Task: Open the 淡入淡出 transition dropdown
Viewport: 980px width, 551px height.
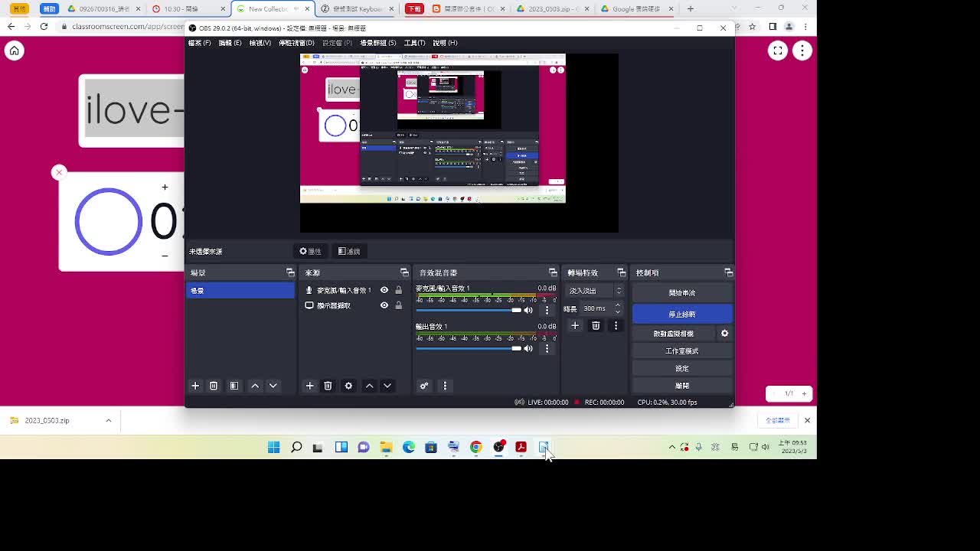Action: tap(595, 291)
